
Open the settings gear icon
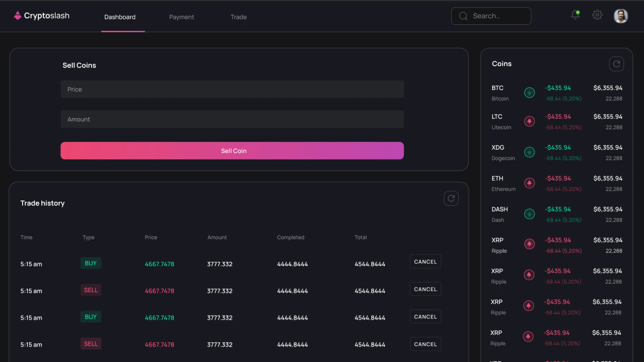point(597,15)
